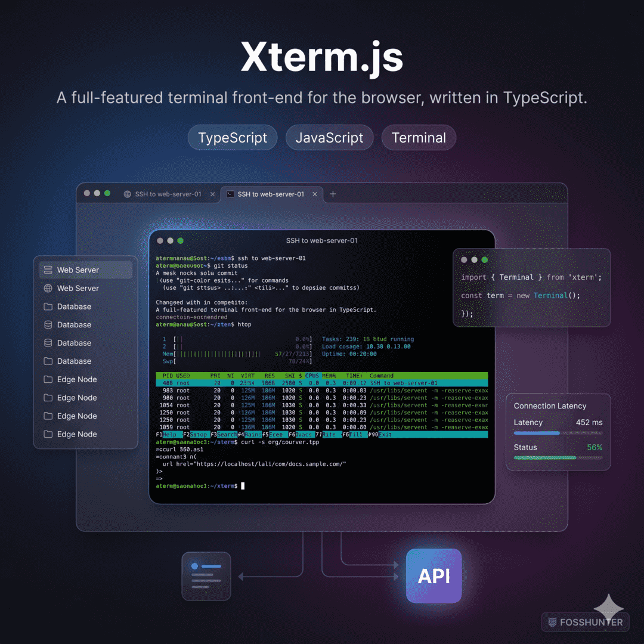Click the F1 Help function key
This screenshot has height=644, width=644.
(168, 435)
